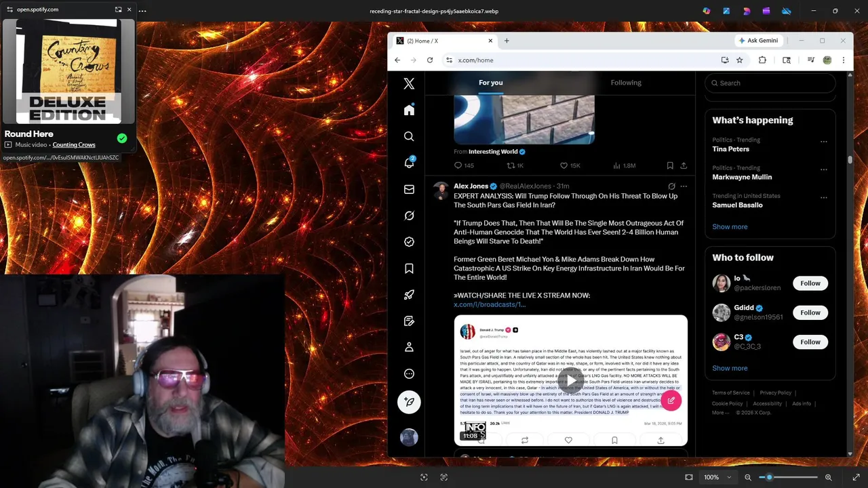868x488 pixels.
Task: Switch to the For you tab
Action: pos(491,83)
